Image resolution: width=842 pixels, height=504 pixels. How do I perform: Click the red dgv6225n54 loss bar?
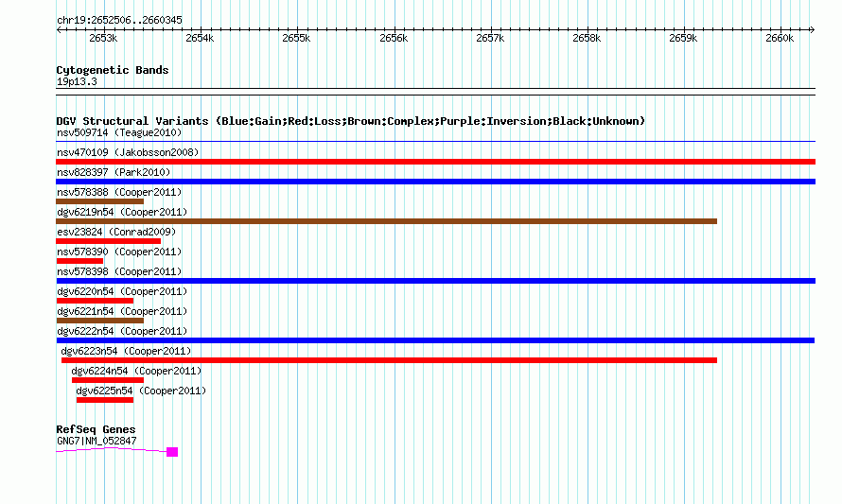coord(105,400)
